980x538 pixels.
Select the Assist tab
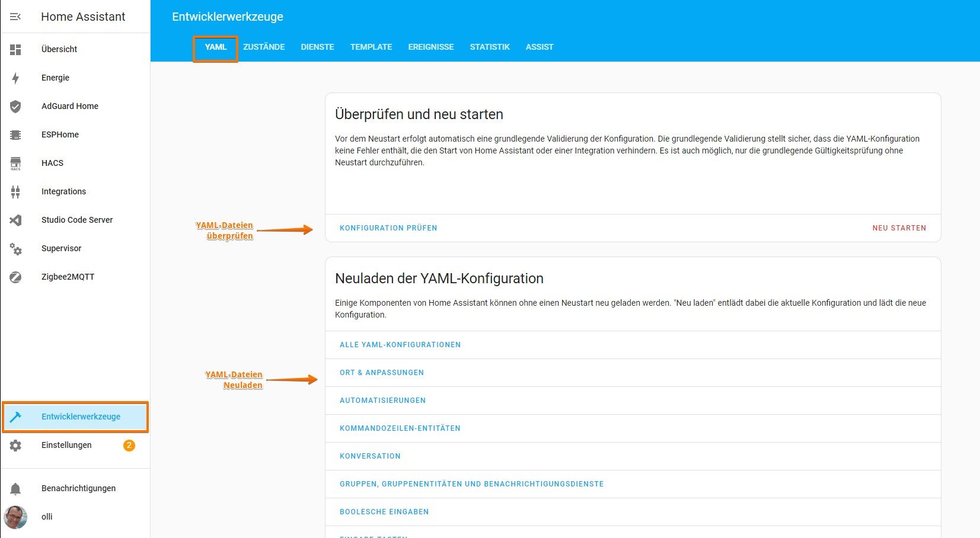point(540,47)
